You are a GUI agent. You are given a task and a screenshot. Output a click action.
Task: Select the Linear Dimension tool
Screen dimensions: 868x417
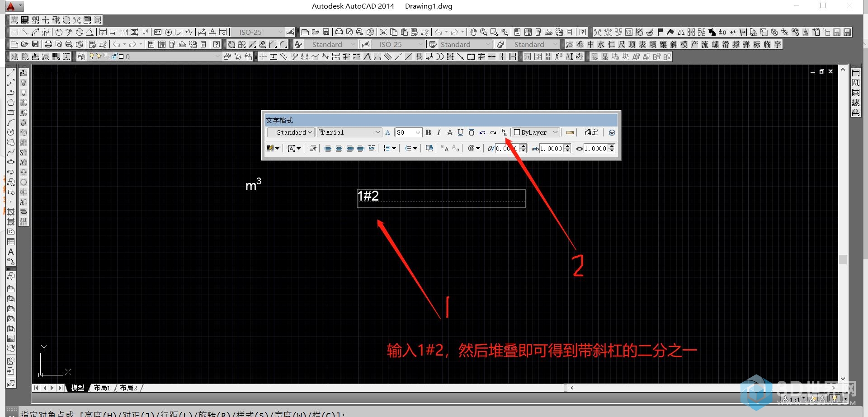14,32
